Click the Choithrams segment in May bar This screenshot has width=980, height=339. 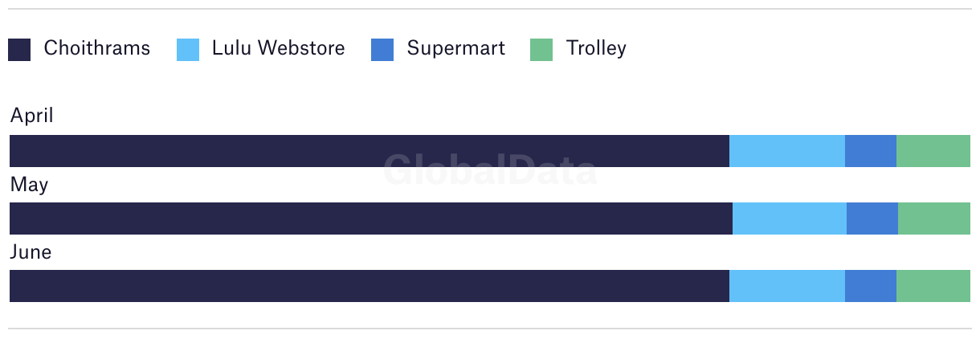tap(371, 219)
